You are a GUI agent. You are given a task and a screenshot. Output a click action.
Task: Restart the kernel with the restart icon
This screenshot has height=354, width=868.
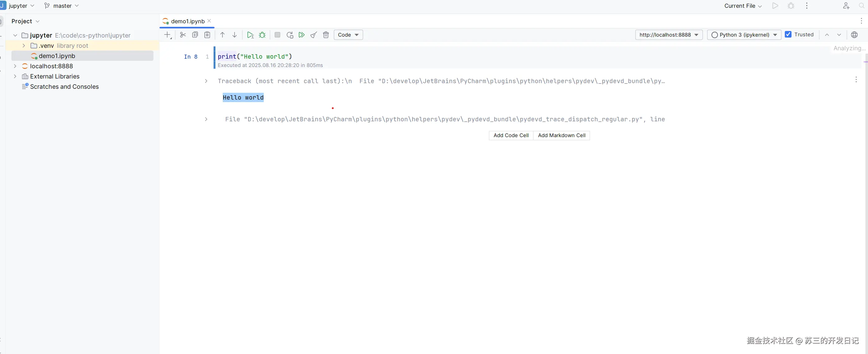[290, 35]
